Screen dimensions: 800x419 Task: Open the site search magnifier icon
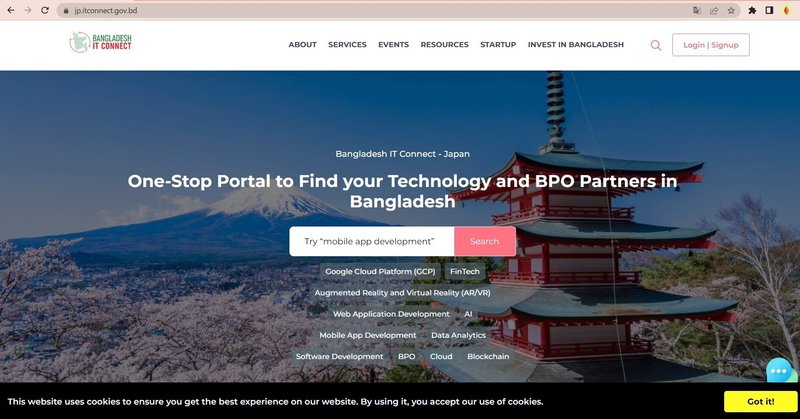click(x=656, y=45)
